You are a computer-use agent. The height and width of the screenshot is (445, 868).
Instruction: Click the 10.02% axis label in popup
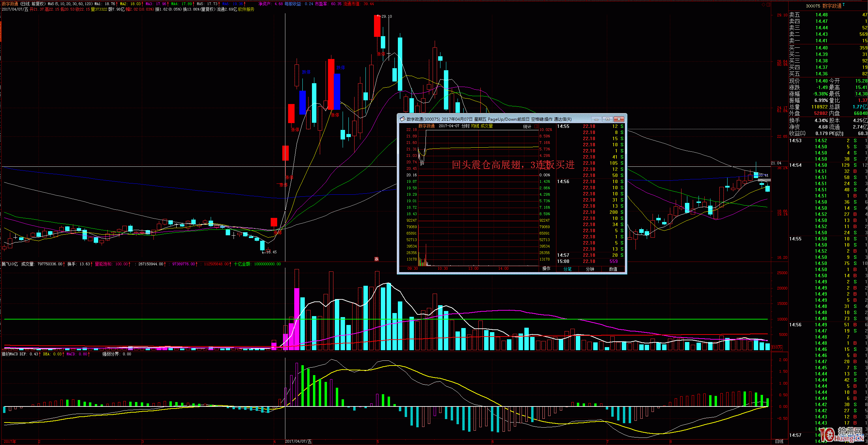click(x=546, y=130)
